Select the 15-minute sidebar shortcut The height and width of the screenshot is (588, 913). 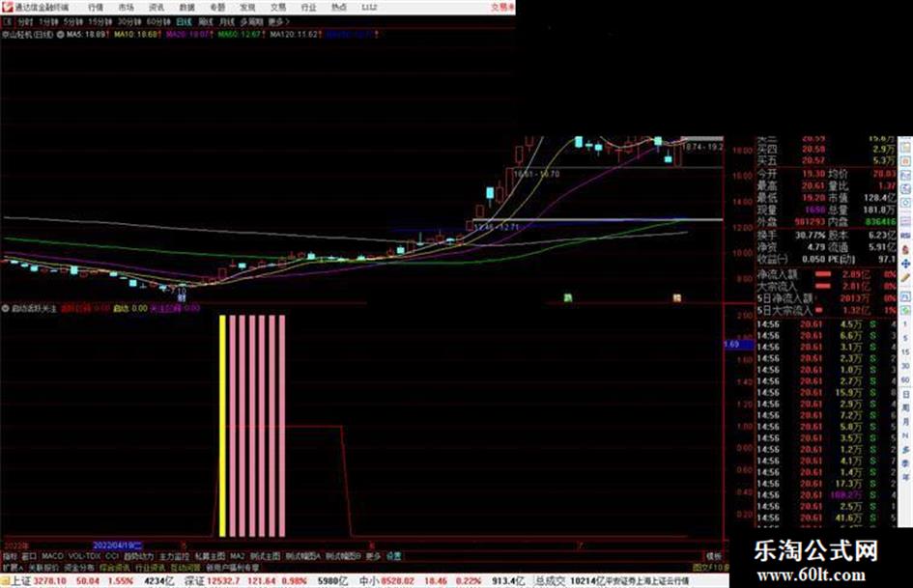point(906,352)
